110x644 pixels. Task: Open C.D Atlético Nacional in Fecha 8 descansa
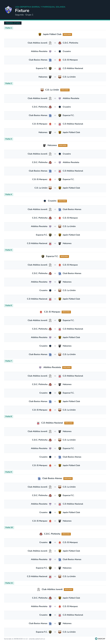52,423
